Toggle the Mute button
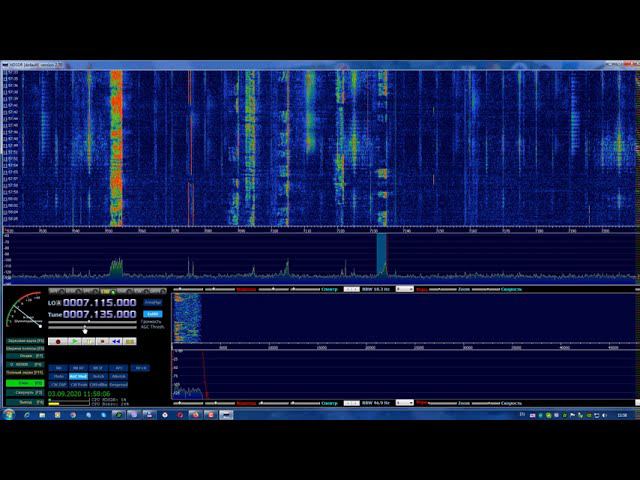Viewport: 640px width, 480px height. click(58, 376)
